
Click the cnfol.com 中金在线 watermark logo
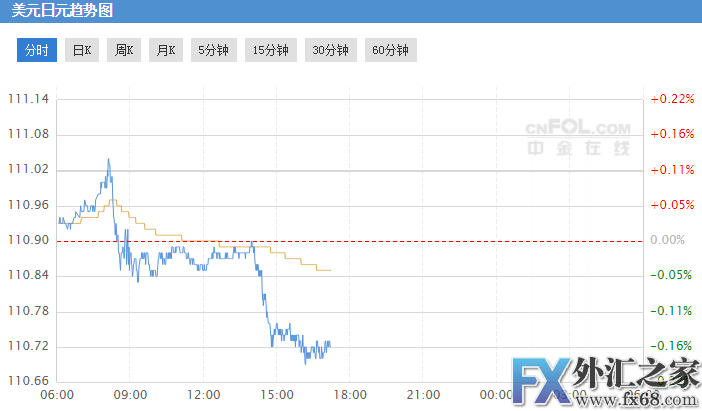(580, 138)
